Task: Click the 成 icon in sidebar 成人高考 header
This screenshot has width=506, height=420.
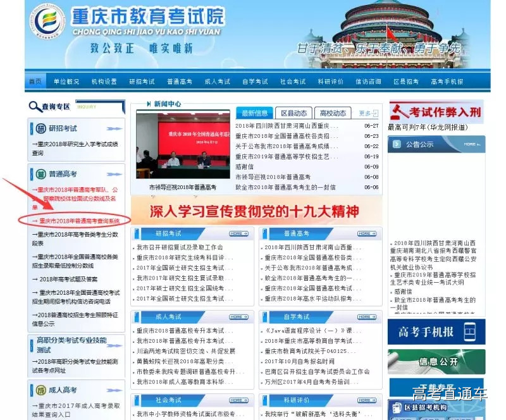Action: click(40, 390)
